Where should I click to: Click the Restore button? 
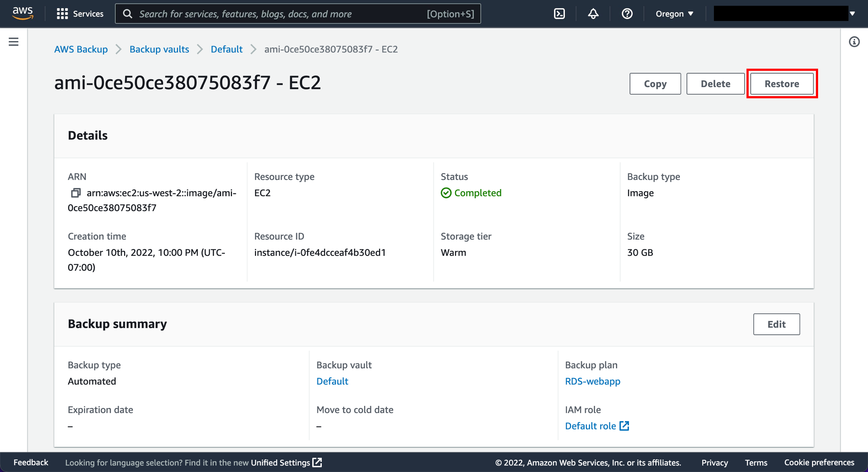[x=782, y=84]
